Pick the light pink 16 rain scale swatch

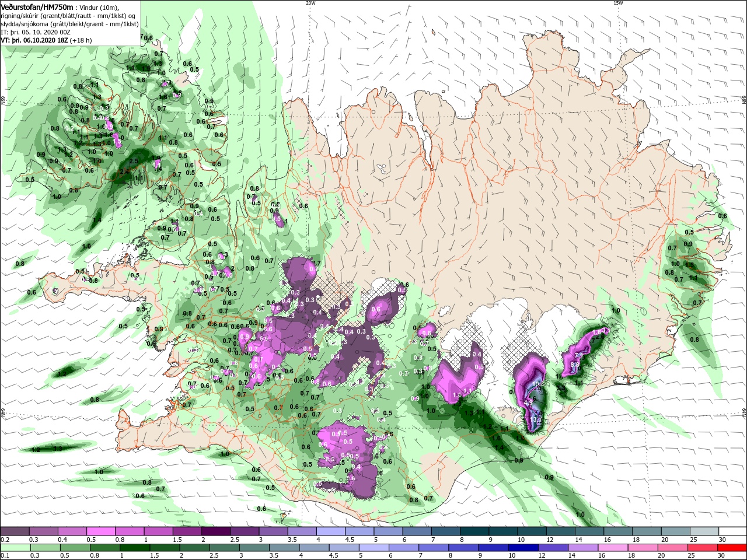point(613,548)
